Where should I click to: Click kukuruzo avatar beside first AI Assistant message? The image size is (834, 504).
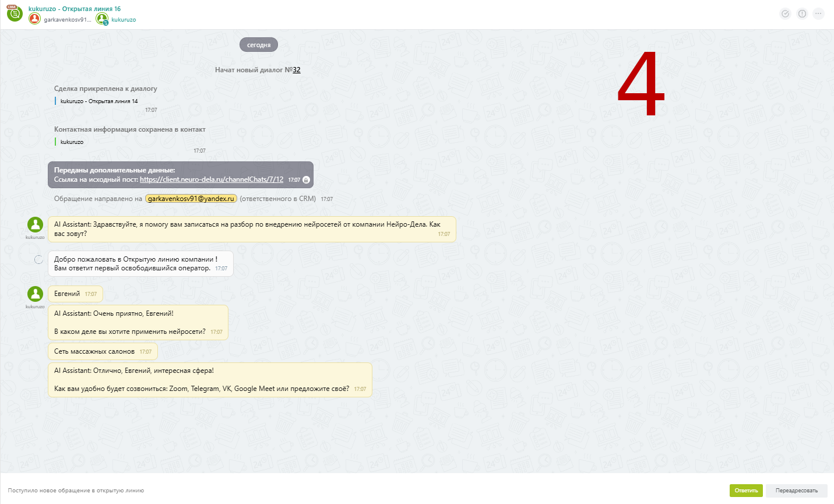[x=35, y=225]
